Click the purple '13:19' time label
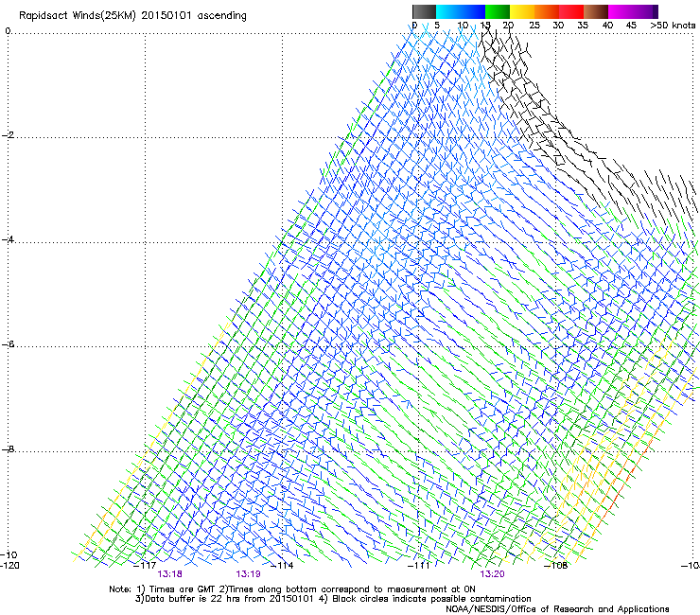This screenshot has height=615, width=700. pos(248,574)
